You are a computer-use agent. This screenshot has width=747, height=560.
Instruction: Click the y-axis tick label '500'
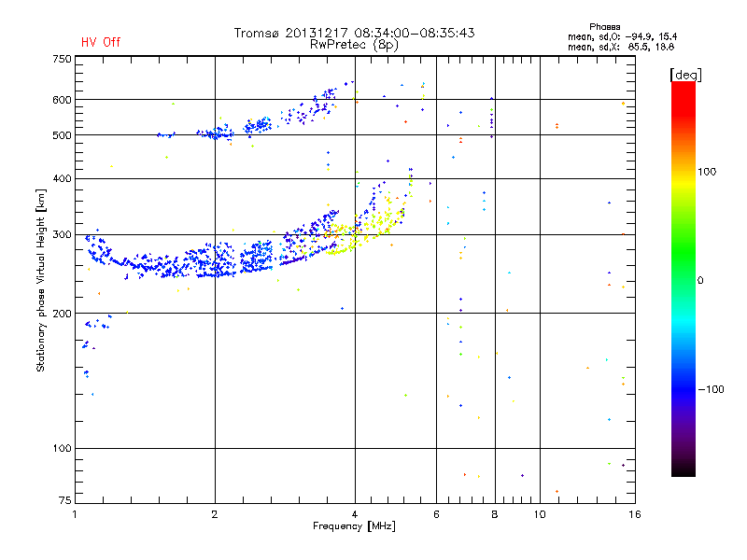[62, 135]
